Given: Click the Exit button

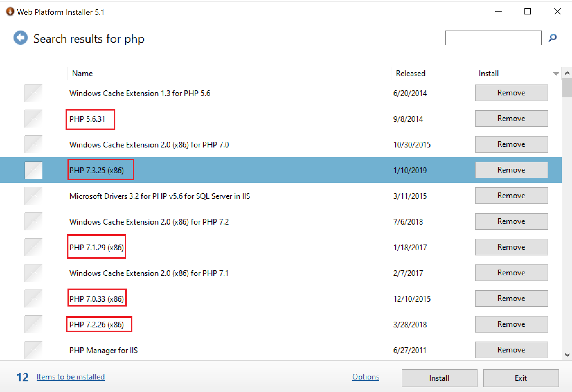Looking at the screenshot, I should (521, 378).
